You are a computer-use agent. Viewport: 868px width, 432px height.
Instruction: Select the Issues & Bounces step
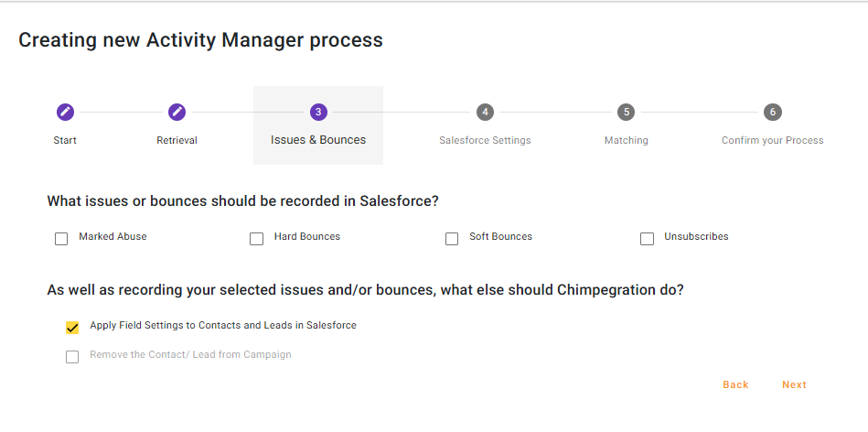318,140
